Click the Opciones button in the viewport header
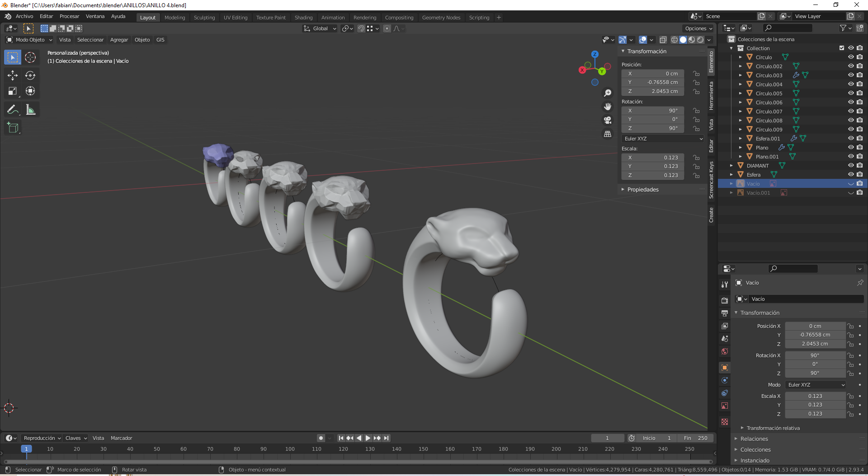Viewport: 868px width, 476px height. (698, 28)
